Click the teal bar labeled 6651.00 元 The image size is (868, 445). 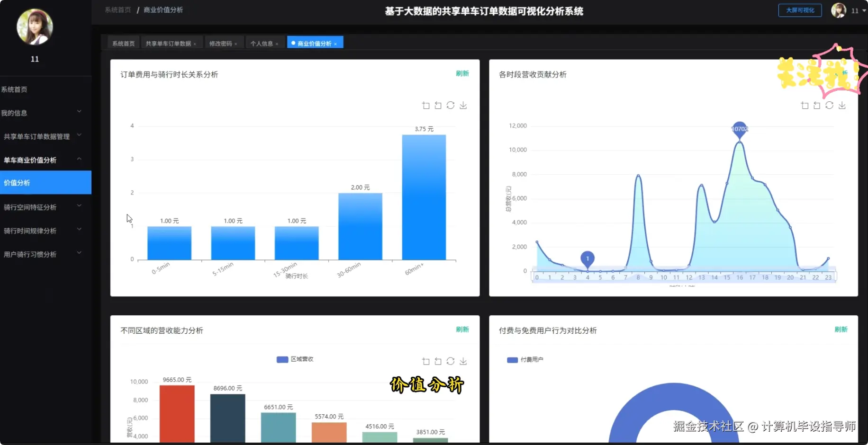point(279,427)
